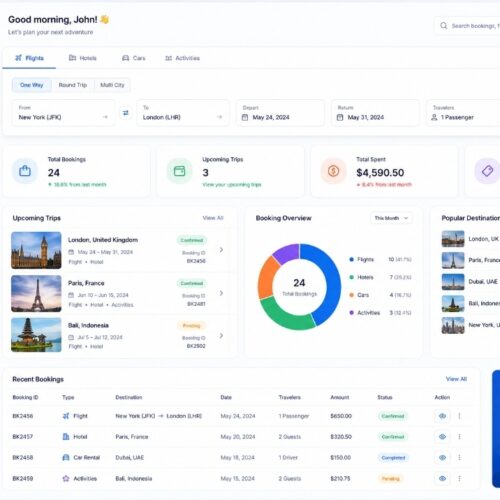Click the Destination column header
This screenshot has height=500, width=500.
(x=129, y=397)
